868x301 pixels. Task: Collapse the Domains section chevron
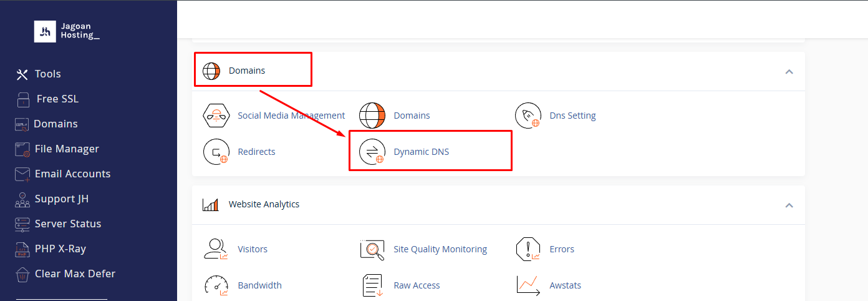point(789,72)
